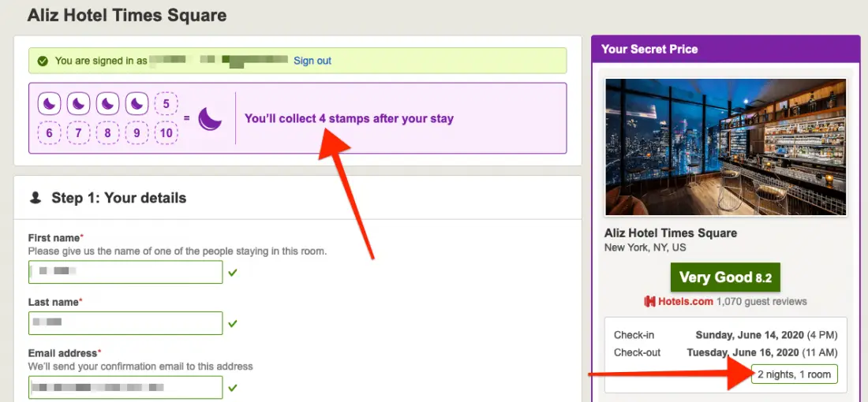Click the Hotels.com logo under rating
This screenshot has height=402, width=868.
click(679, 301)
